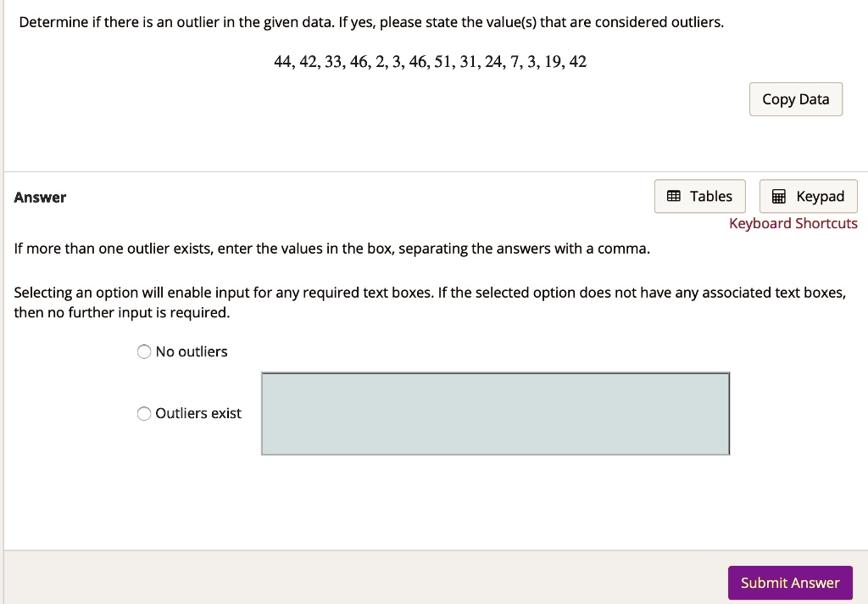
Task: Select the No outliers radio button
Action: (x=144, y=351)
